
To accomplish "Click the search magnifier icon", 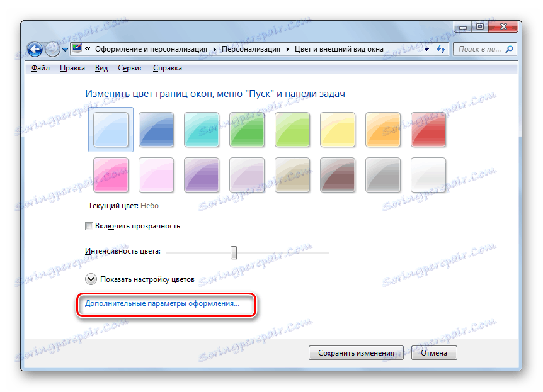I will pos(509,50).
